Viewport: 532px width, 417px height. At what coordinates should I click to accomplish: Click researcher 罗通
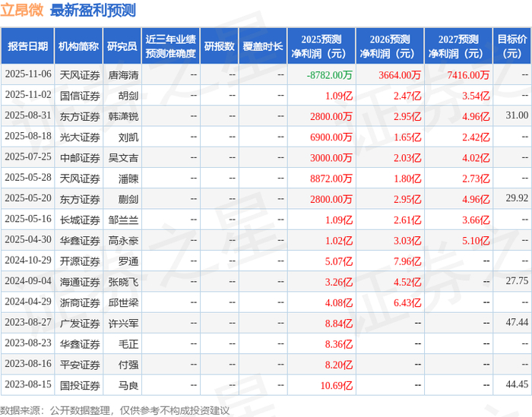tap(128, 261)
